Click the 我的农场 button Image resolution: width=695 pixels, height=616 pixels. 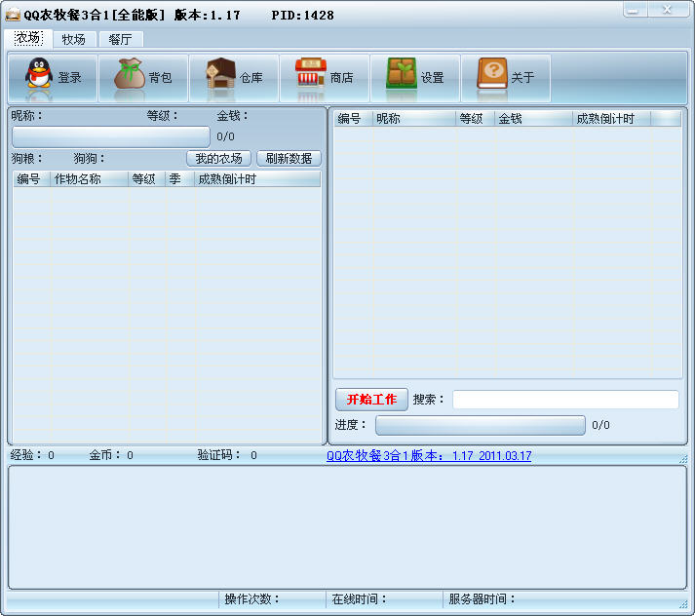[x=219, y=158]
